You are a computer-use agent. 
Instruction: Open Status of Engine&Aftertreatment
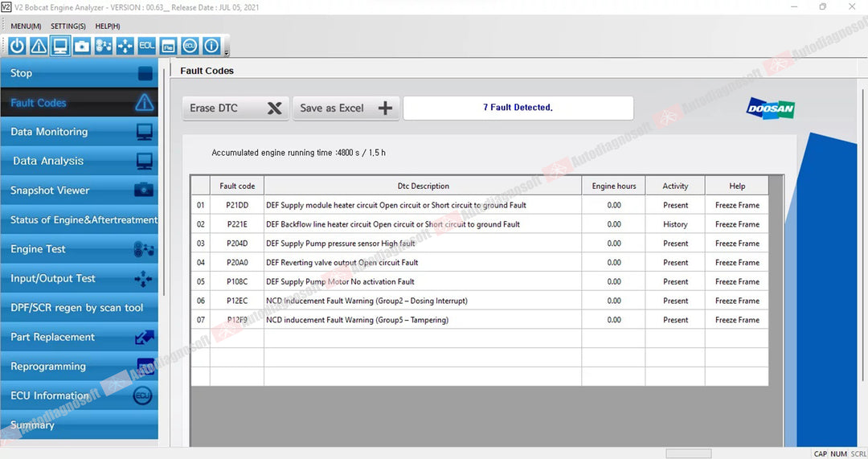pyautogui.click(x=79, y=219)
